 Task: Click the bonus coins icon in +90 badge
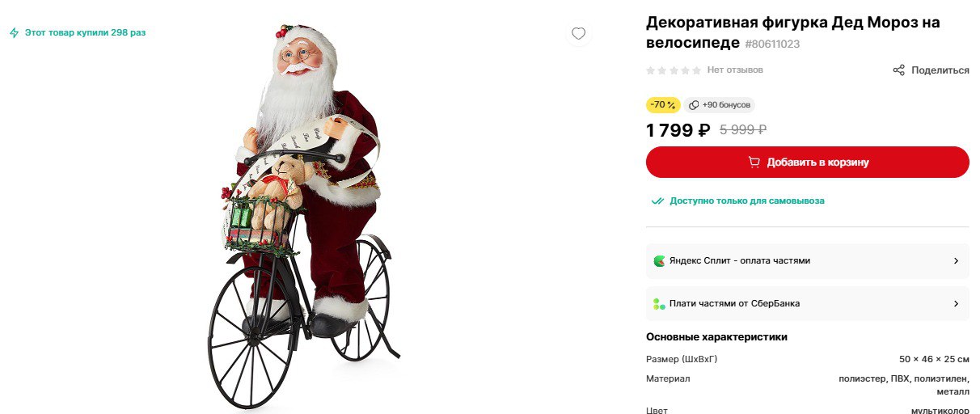click(694, 105)
